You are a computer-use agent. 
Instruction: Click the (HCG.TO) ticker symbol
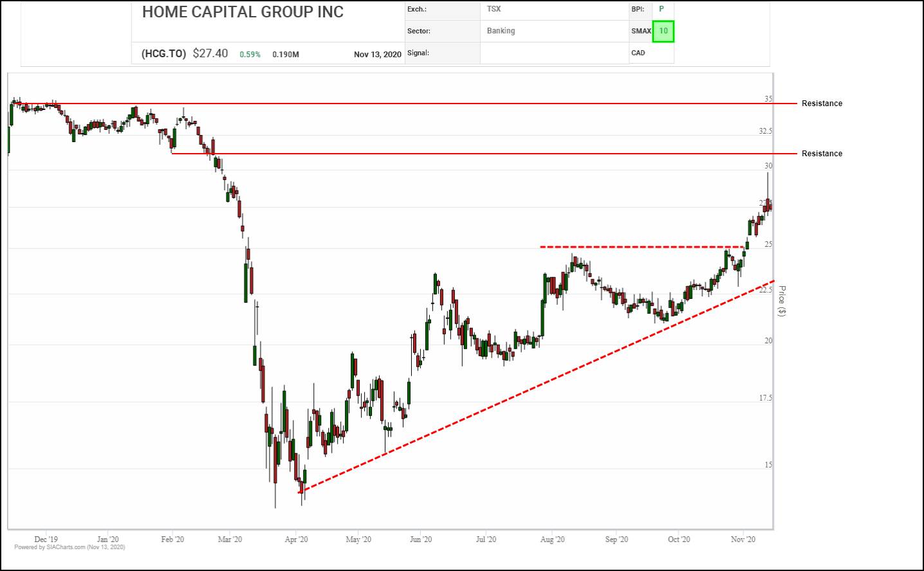pos(163,54)
